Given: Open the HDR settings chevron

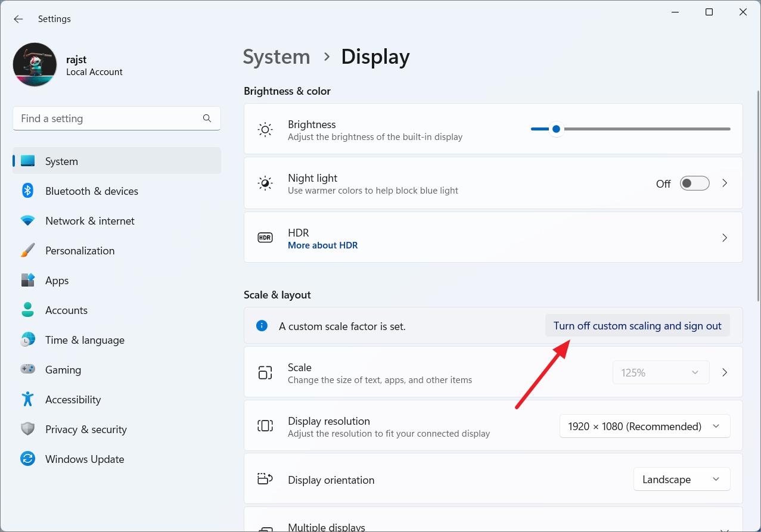Looking at the screenshot, I should tap(725, 238).
